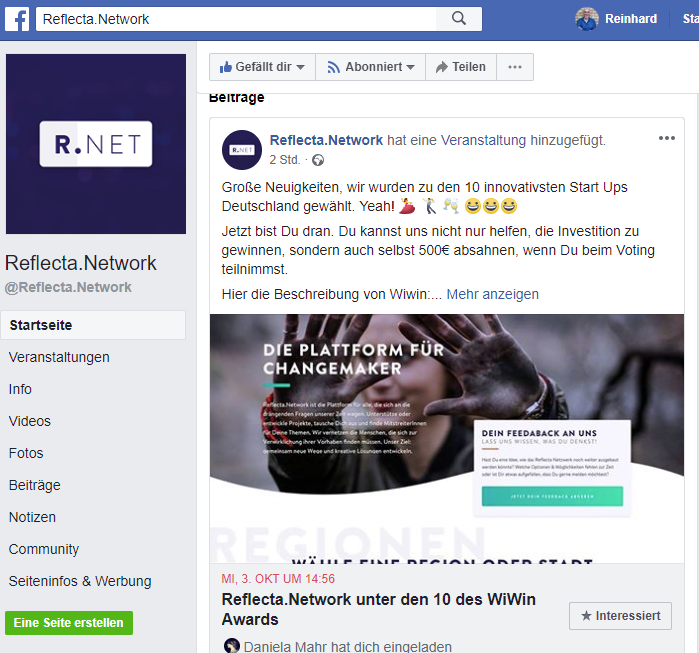Select the Fotos sidebar tab
Viewport: 699px width, 653px height.
[26, 453]
